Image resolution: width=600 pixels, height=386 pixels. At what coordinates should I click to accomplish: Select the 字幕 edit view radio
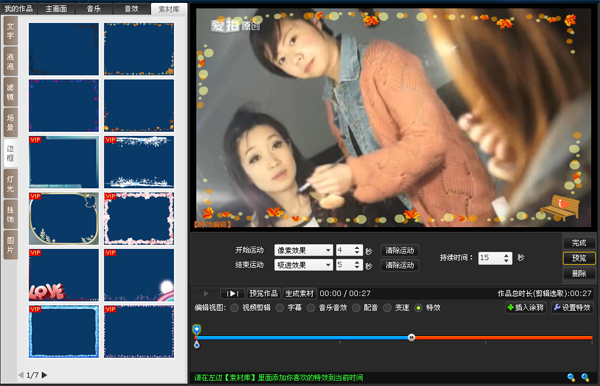280,308
